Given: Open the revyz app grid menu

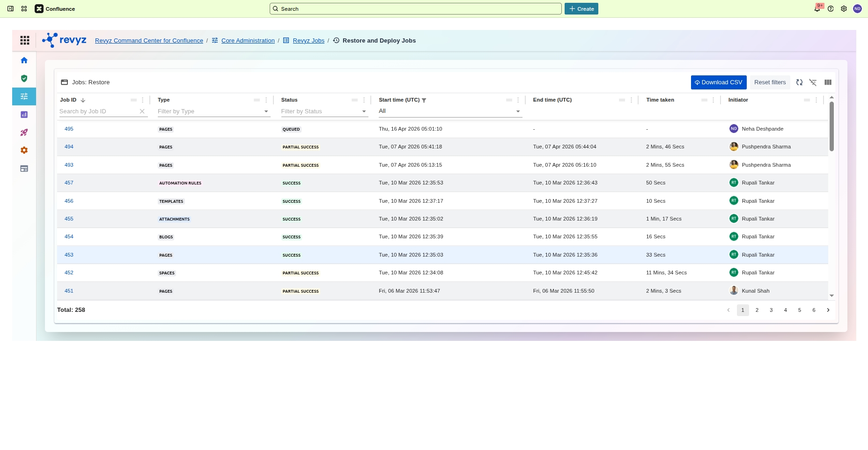Looking at the screenshot, I should click(25, 41).
